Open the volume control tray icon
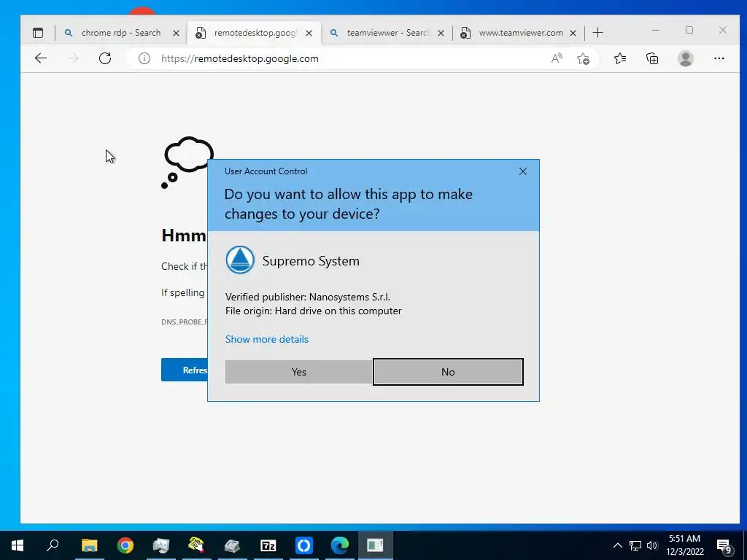The width and height of the screenshot is (747, 560). tap(652, 545)
